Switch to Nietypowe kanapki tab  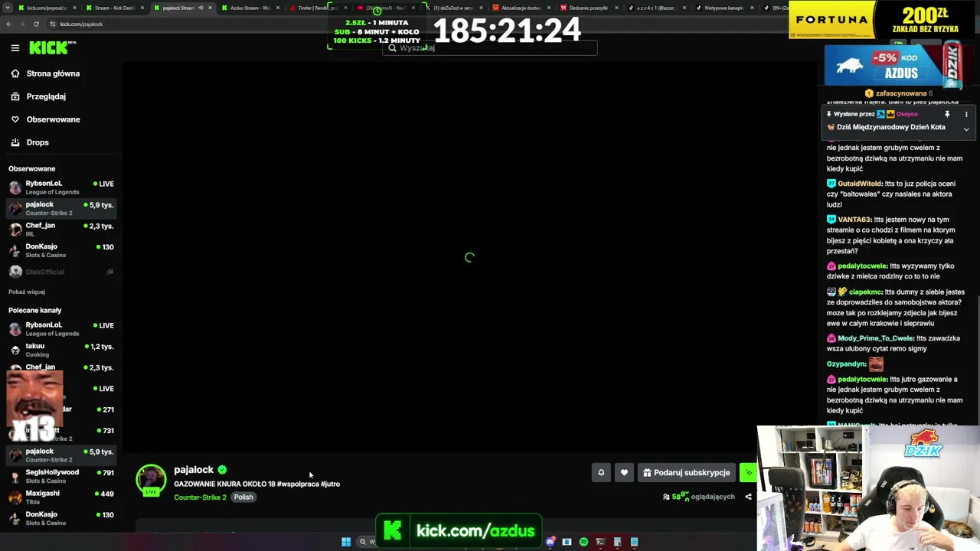[x=724, y=8]
